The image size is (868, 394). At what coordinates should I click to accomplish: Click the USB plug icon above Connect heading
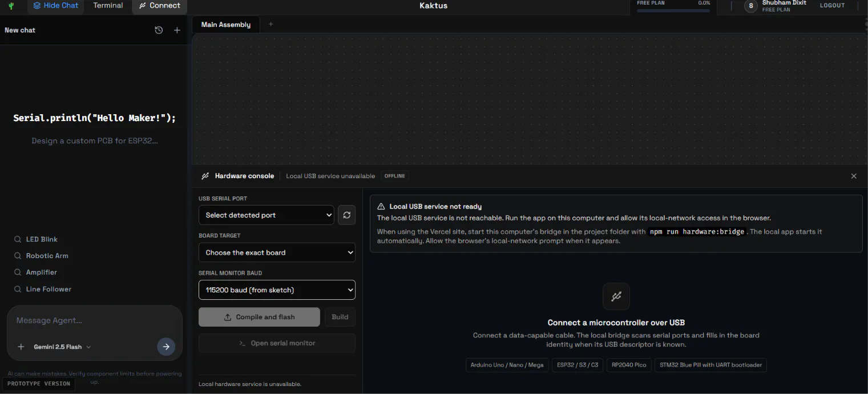coord(616,296)
